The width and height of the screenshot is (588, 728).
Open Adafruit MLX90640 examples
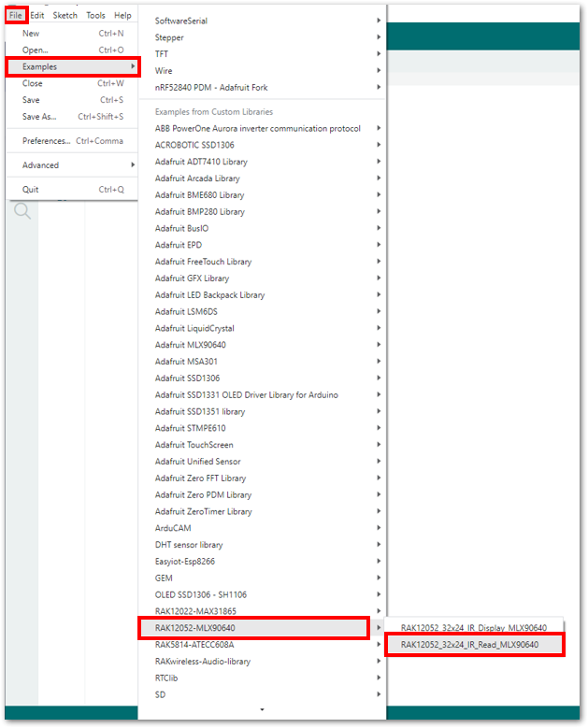coord(263,346)
